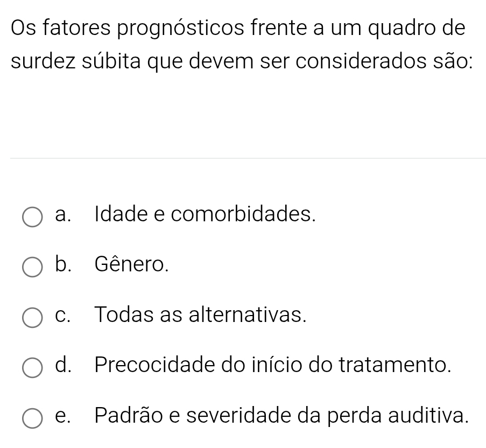Select radio button for option a
The height and width of the screenshot is (448, 486).
pyautogui.click(x=33, y=217)
